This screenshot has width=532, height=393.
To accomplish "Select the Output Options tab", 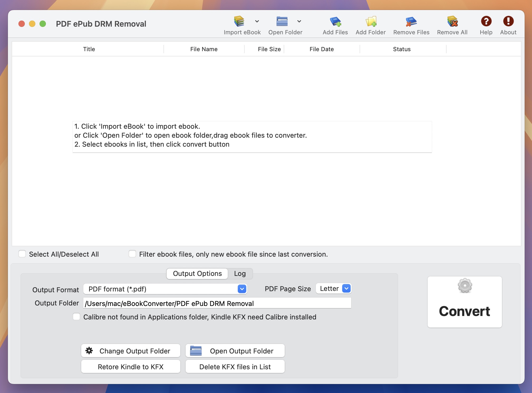I will [197, 274].
